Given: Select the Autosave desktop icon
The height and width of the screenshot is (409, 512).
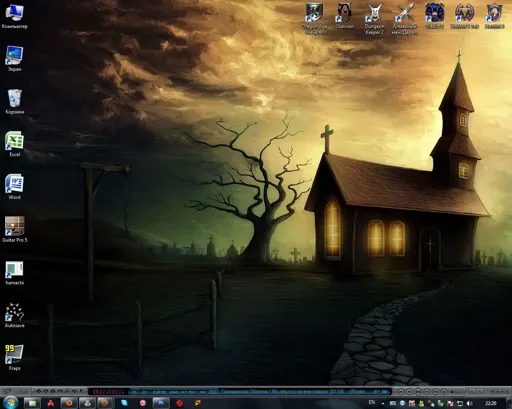Looking at the screenshot, I should [14, 315].
